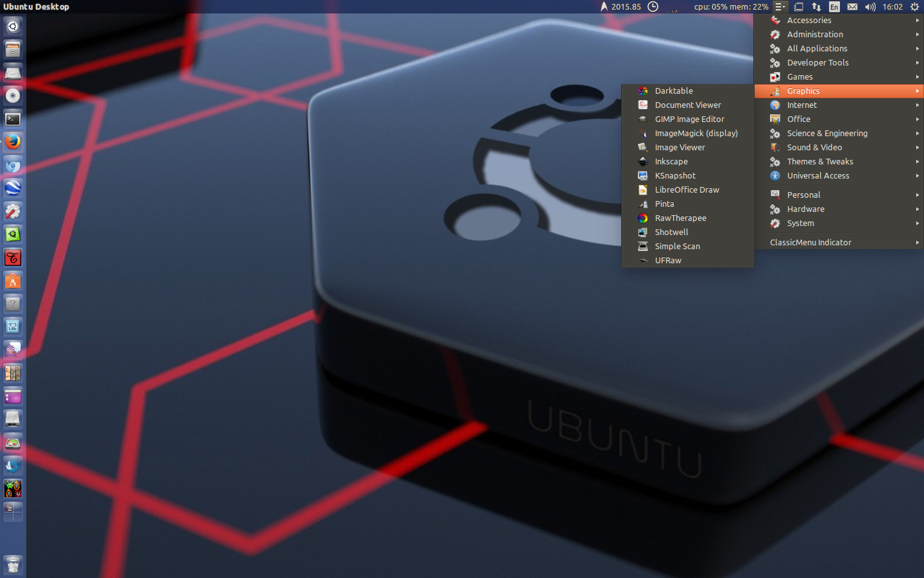Click the hard drive icon below Files
Screen dimensions: 924x578
(13, 73)
